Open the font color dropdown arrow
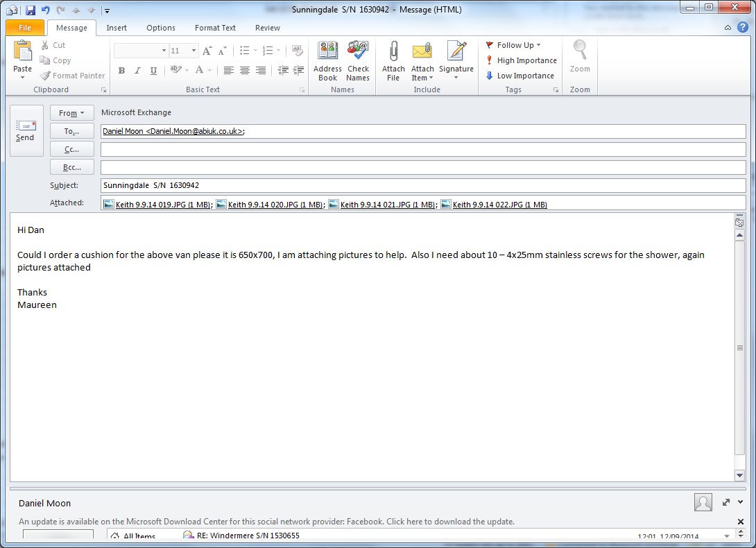 209,71
